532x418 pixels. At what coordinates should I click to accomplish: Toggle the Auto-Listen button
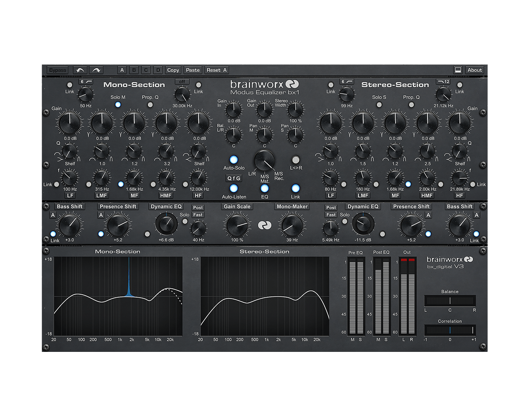point(234,188)
